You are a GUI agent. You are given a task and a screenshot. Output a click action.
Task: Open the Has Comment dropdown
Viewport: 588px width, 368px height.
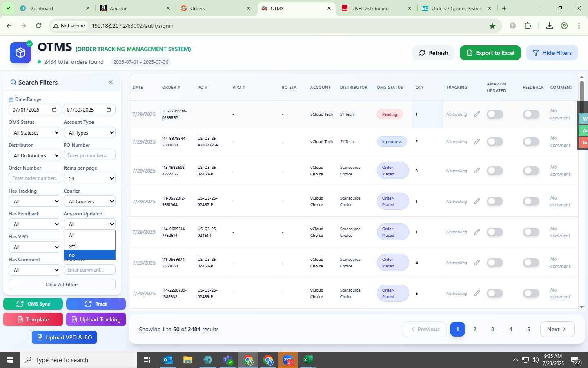pos(34,270)
